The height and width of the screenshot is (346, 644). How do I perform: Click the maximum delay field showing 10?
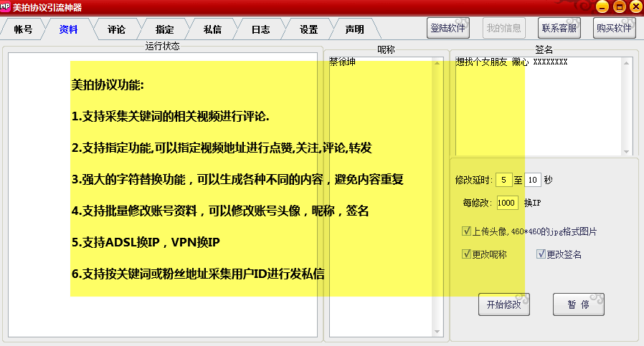[533, 180]
